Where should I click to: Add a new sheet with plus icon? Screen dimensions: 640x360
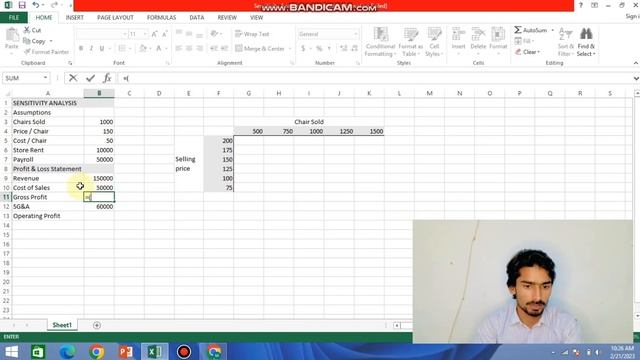(97, 325)
